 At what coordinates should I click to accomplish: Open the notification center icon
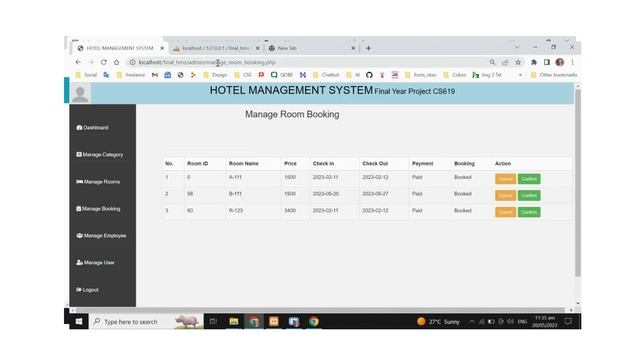click(x=568, y=322)
